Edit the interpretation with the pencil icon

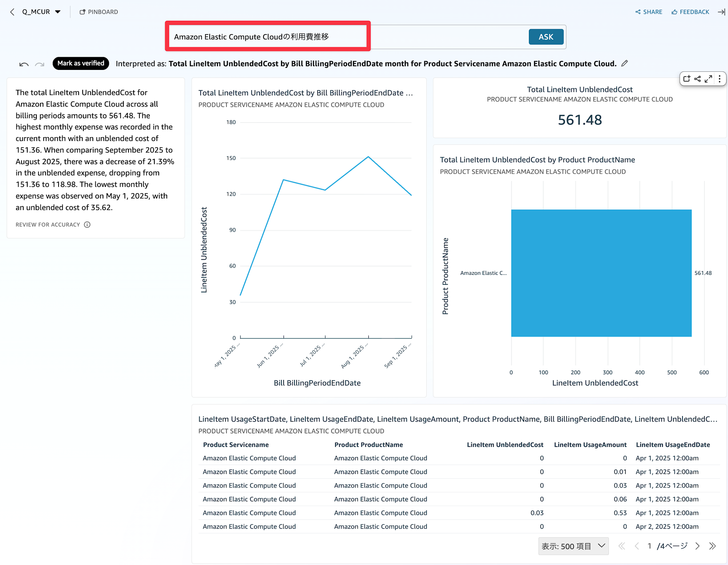click(625, 63)
